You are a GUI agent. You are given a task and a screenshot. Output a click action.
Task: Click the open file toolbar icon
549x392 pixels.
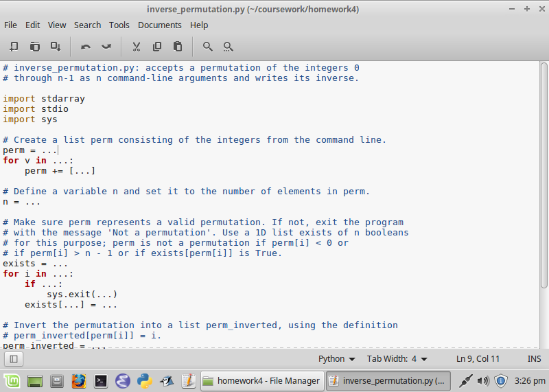pos(35,47)
